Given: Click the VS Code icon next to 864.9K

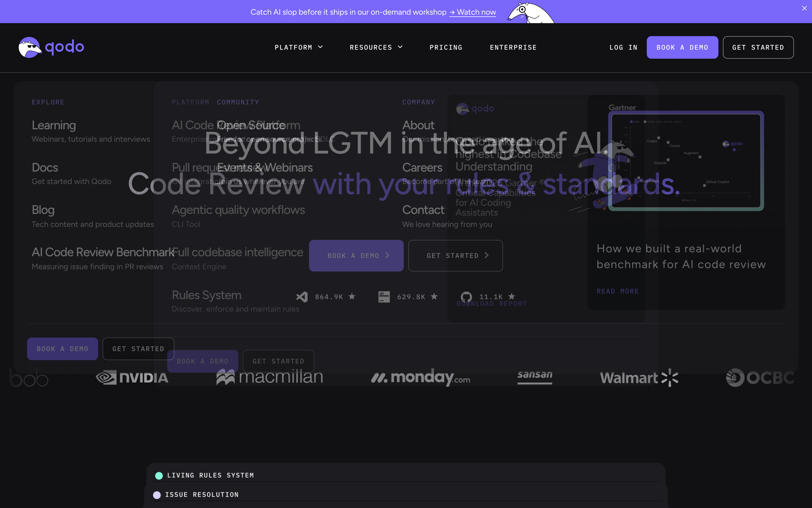Looking at the screenshot, I should [302, 297].
